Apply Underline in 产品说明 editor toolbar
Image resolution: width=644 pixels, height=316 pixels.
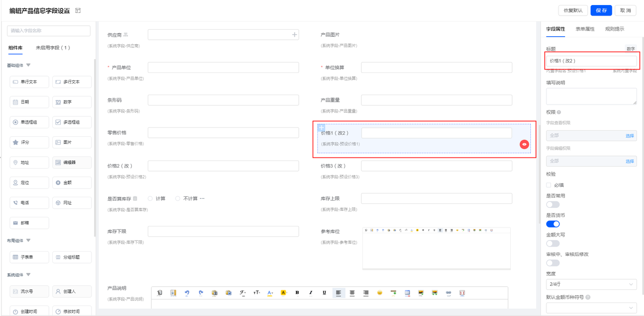click(x=325, y=292)
